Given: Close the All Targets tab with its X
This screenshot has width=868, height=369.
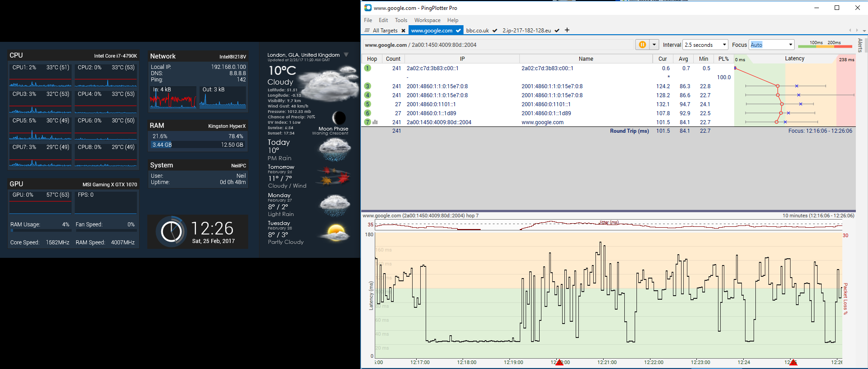Looking at the screenshot, I should pyautogui.click(x=403, y=31).
